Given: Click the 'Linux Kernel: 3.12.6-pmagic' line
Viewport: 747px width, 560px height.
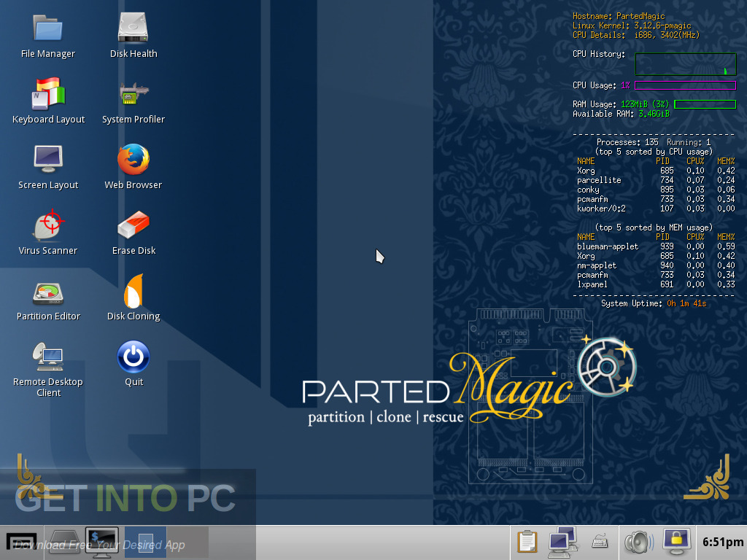Looking at the screenshot, I should pyautogui.click(x=632, y=26).
